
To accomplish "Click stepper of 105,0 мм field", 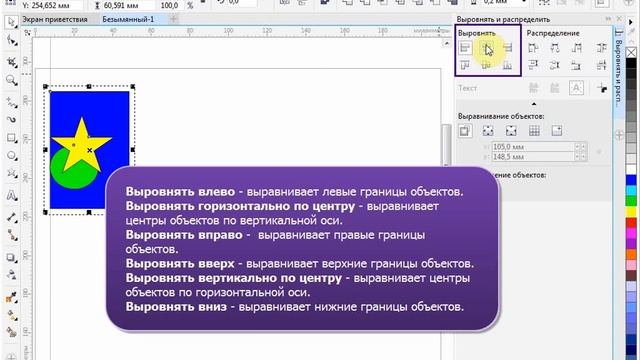I will (x=581, y=147).
